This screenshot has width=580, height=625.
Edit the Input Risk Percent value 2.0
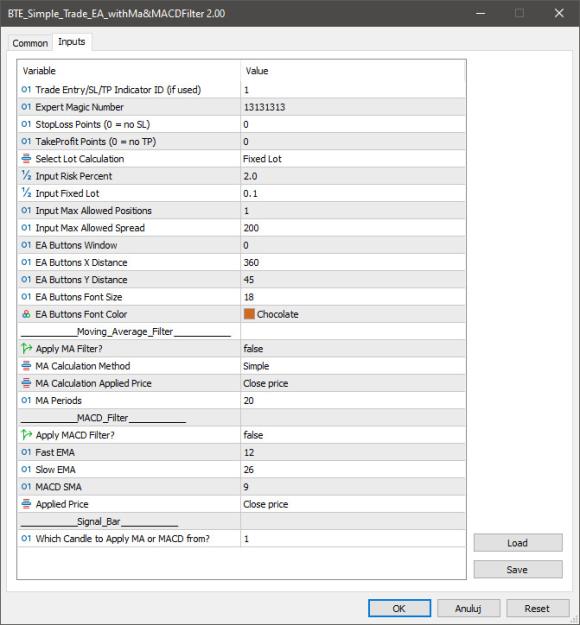click(x=353, y=176)
